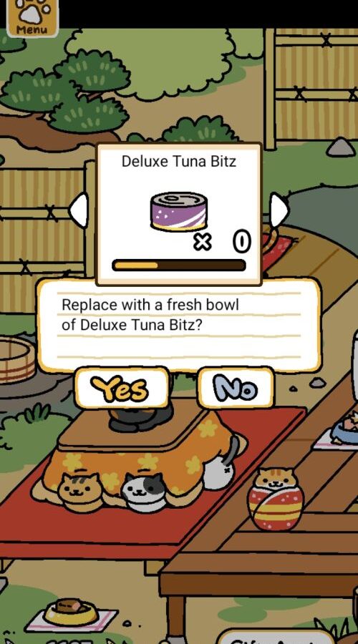Viewport: 358px width, 644px height.
Task: Tap the grey and white cat under kotatsu
Action: (x=144, y=491)
